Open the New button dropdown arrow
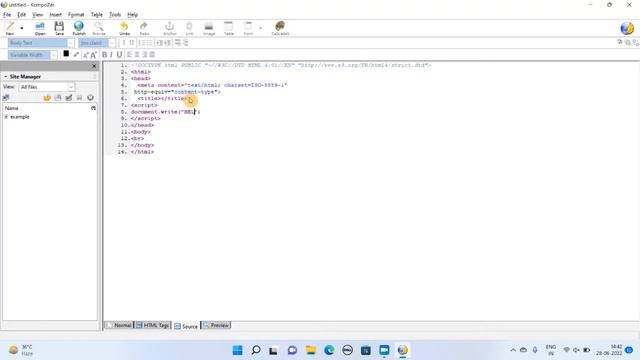Screen dimensions: 640x360 [x=22, y=28]
